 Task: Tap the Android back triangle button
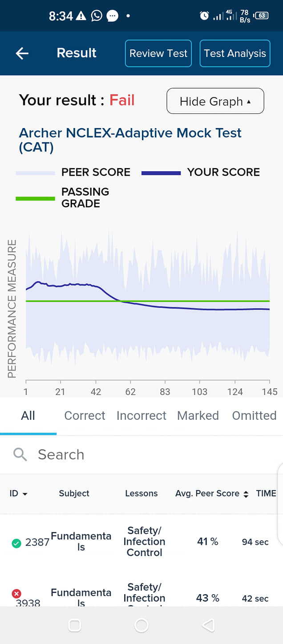(x=208, y=625)
